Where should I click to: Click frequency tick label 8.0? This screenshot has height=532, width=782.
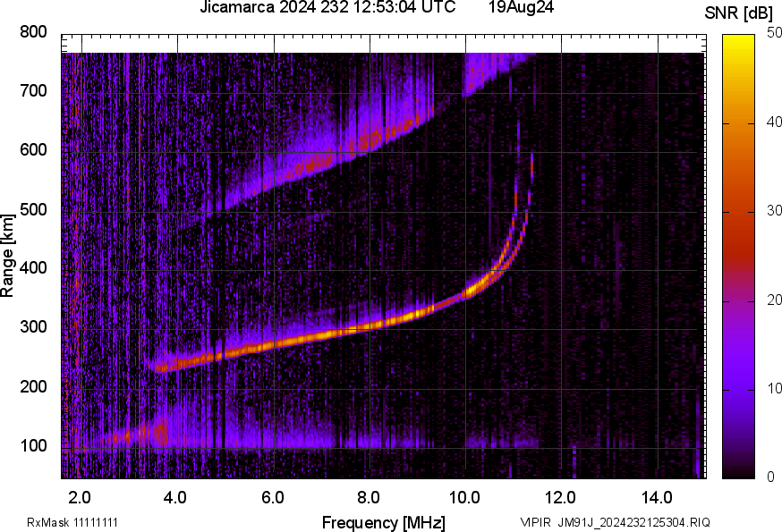click(369, 498)
